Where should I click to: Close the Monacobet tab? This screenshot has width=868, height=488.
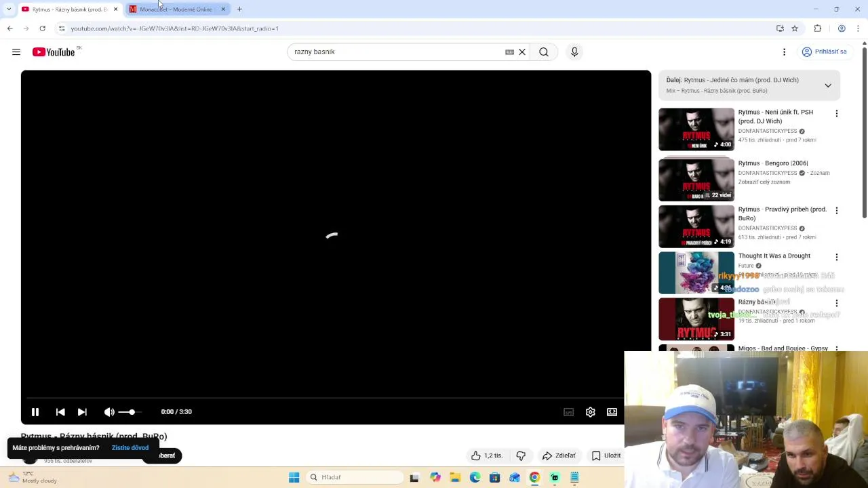coord(223,9)
